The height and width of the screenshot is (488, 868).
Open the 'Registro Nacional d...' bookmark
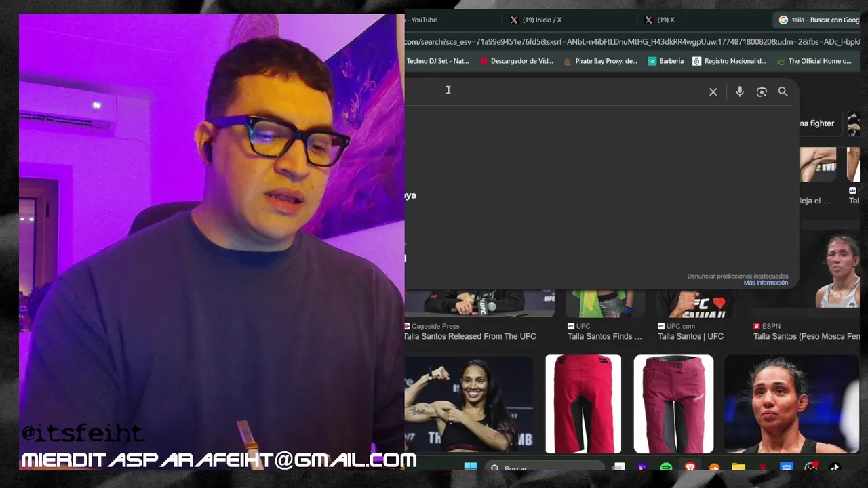pos(729,61)
